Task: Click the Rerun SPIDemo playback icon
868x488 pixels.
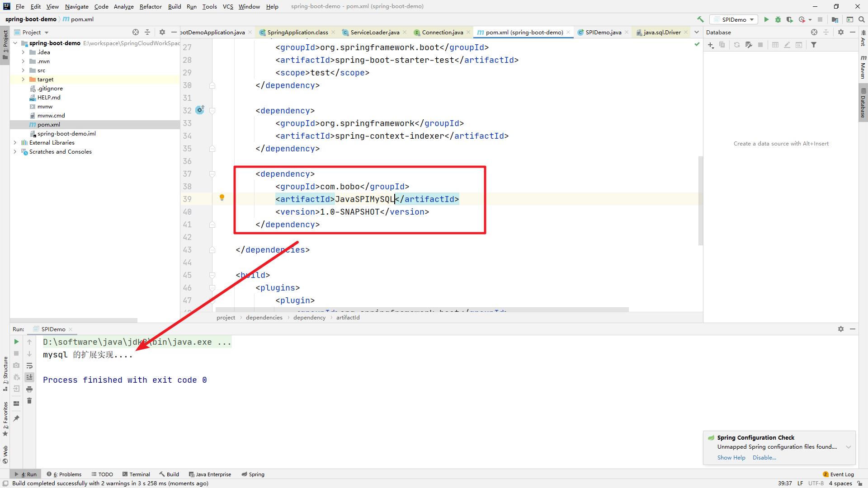Action: point(15,342)
